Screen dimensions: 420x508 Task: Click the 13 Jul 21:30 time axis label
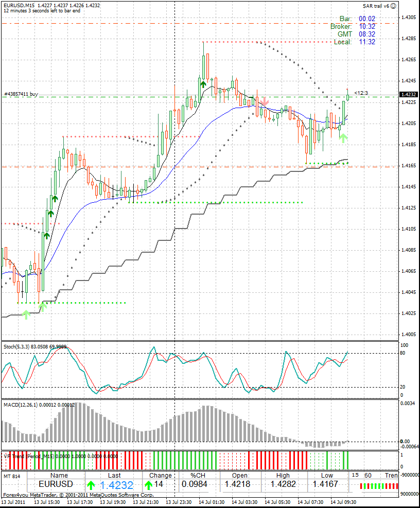[x=146, y=502]
